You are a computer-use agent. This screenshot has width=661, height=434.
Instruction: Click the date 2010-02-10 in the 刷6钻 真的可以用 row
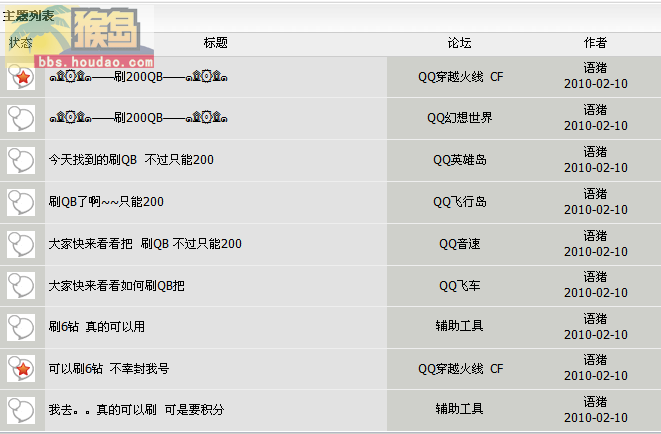tap(596, 335)
